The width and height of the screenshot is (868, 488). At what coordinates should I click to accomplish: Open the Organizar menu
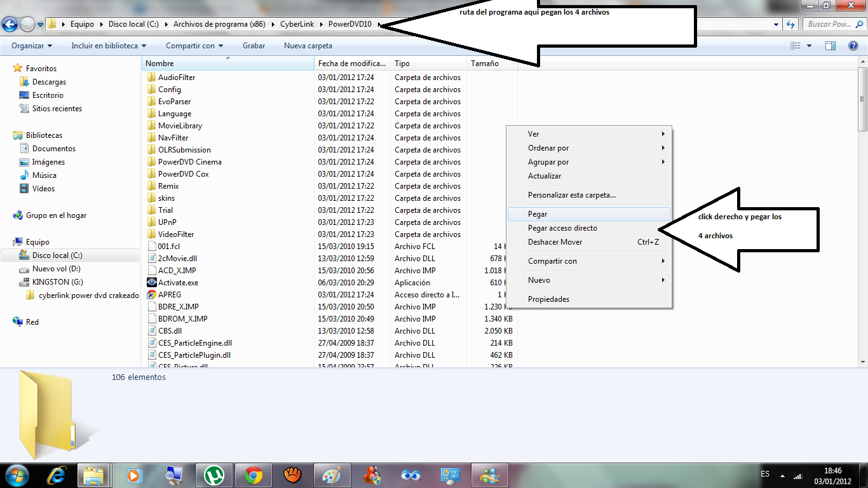pos(32,46)
